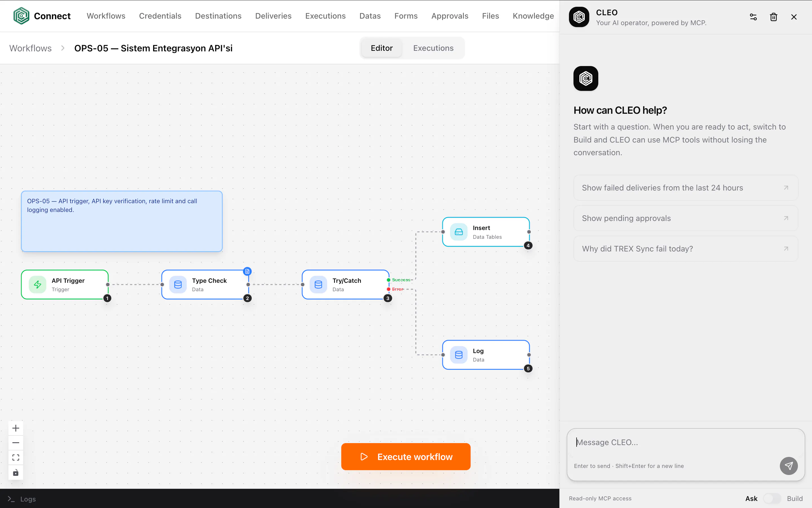This screenshot has height=508, width=812.
Task: Open the Forms nav item
Action: click(406, 16)
